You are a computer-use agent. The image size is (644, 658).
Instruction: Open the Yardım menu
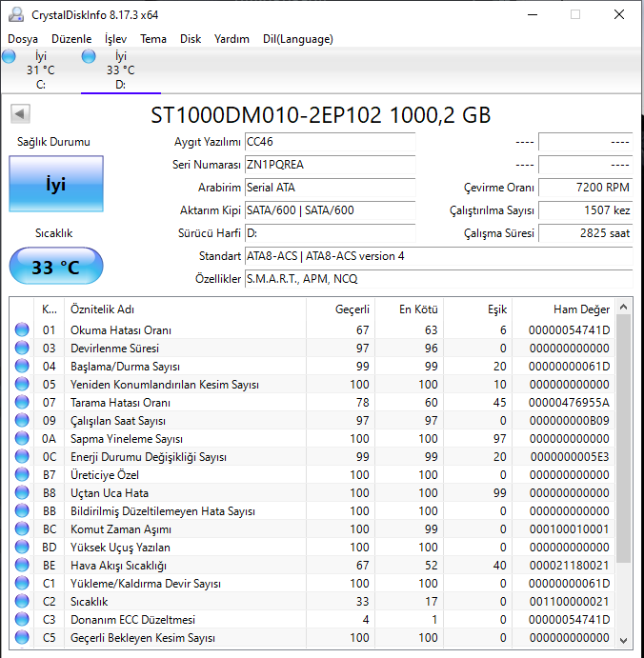coord(231,39)
